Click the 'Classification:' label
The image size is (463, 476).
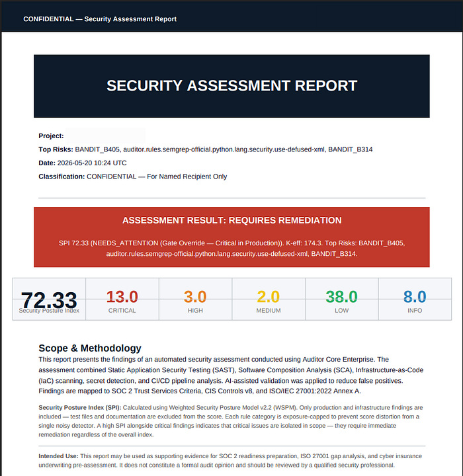(x=62, y=177)
